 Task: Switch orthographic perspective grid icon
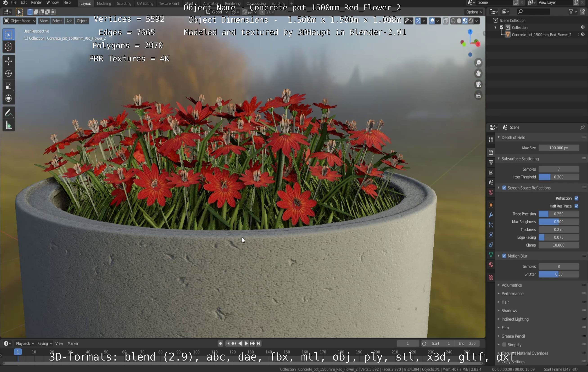[x=478, y=95]
